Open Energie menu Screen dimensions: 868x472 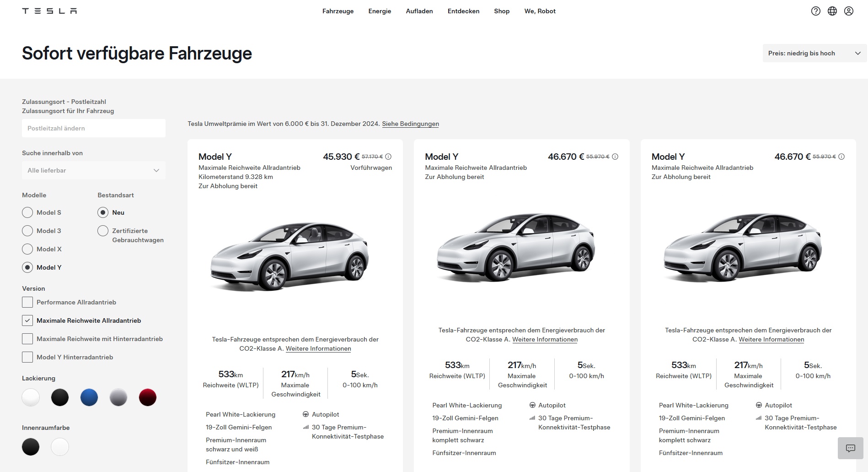coord(380,11)
